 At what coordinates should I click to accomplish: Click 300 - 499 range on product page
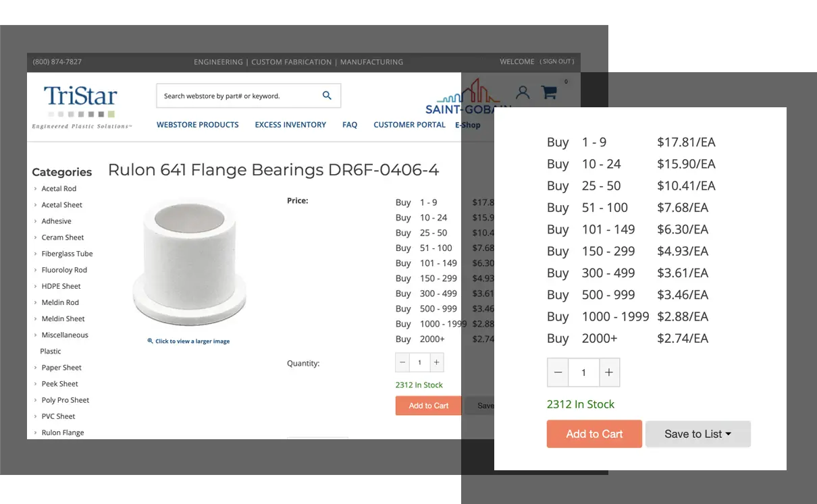438,293
